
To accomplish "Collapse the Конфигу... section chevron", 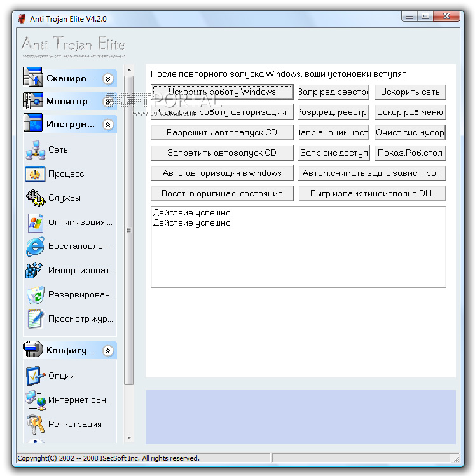I will click(x=108, y=351).
